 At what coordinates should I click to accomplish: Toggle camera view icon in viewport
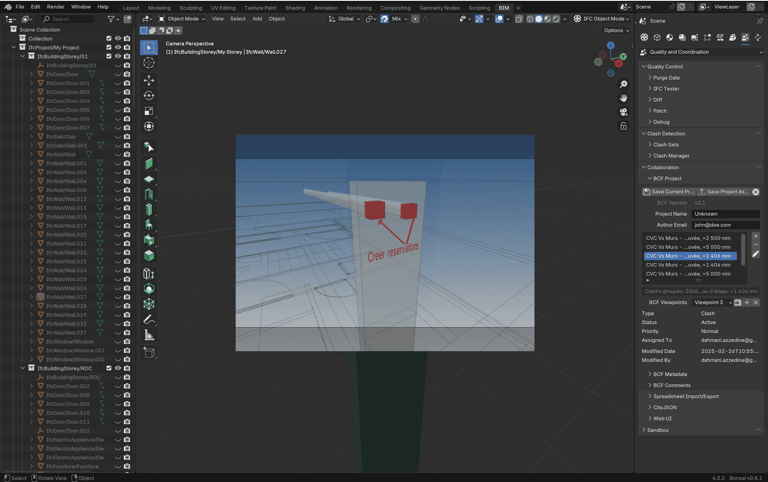pos(624,112)
